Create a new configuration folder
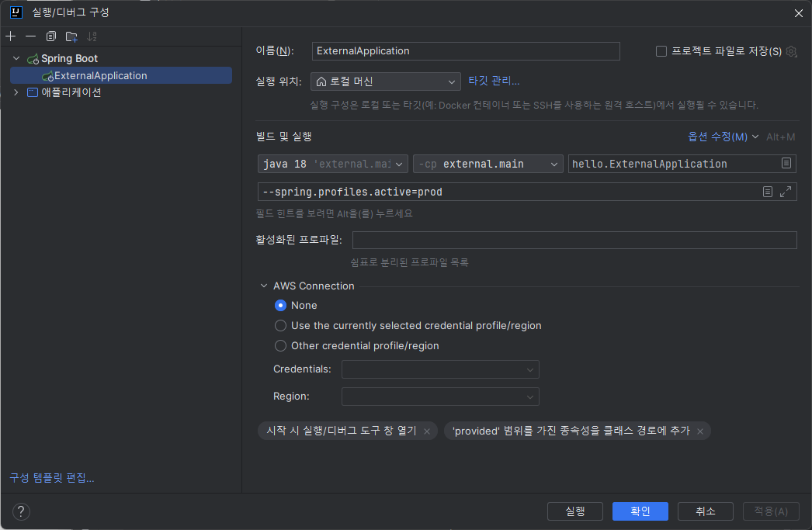812x530 pixels. 71,36
